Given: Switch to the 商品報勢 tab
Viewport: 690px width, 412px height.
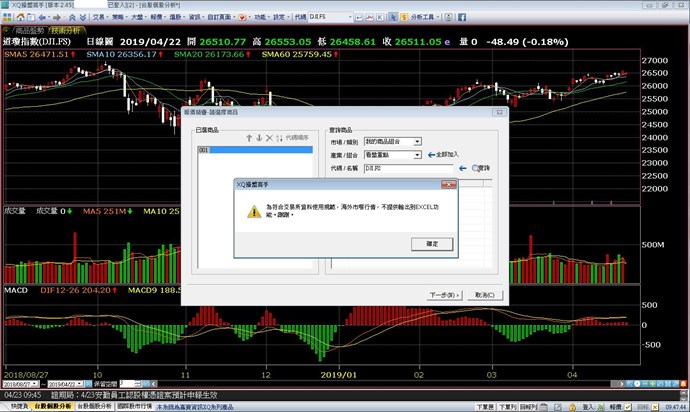Looking at the screenshot, I should 24,30.
